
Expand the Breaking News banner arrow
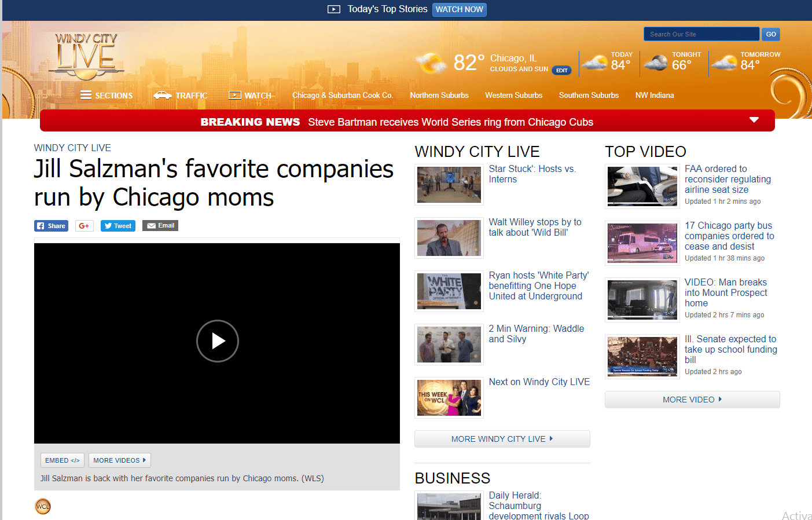[x=754, y=120]
